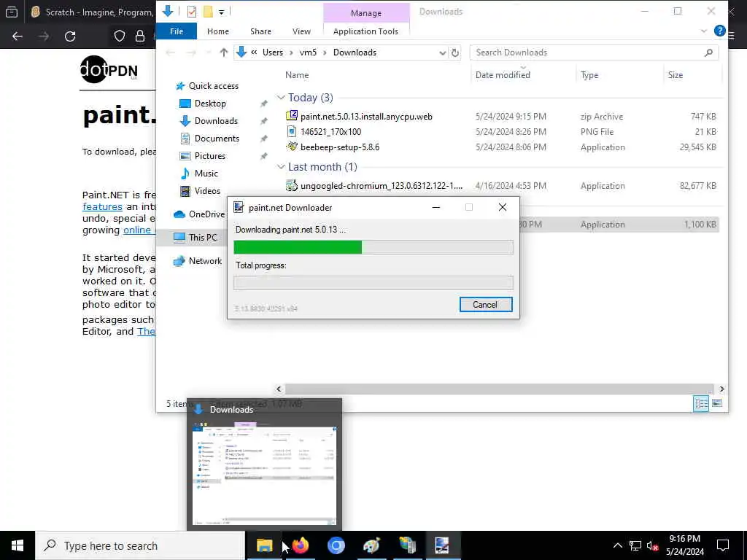Screen dimensions: 747x560
Task: Click the search magnifier icon in Explorer
Action: (708, 52)
